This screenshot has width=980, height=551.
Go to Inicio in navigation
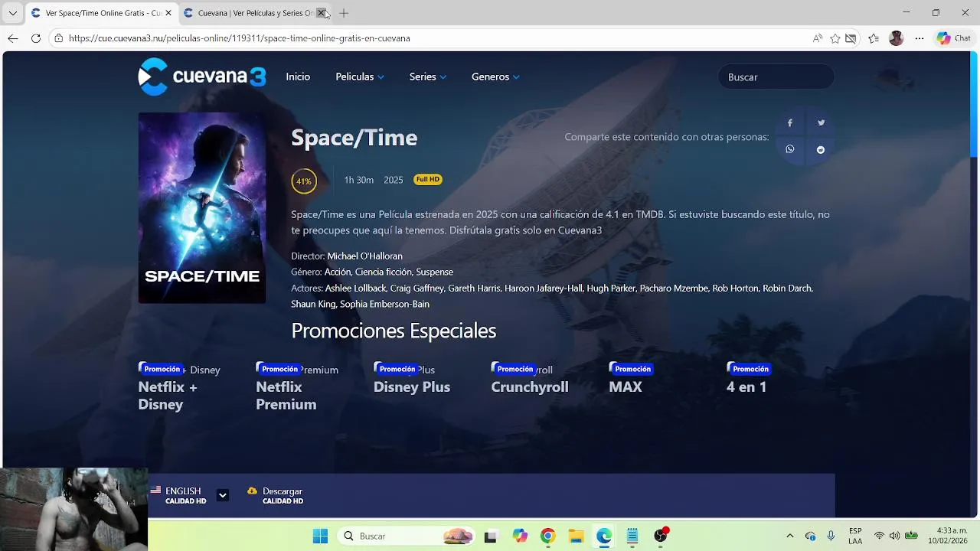coord(298,77)
